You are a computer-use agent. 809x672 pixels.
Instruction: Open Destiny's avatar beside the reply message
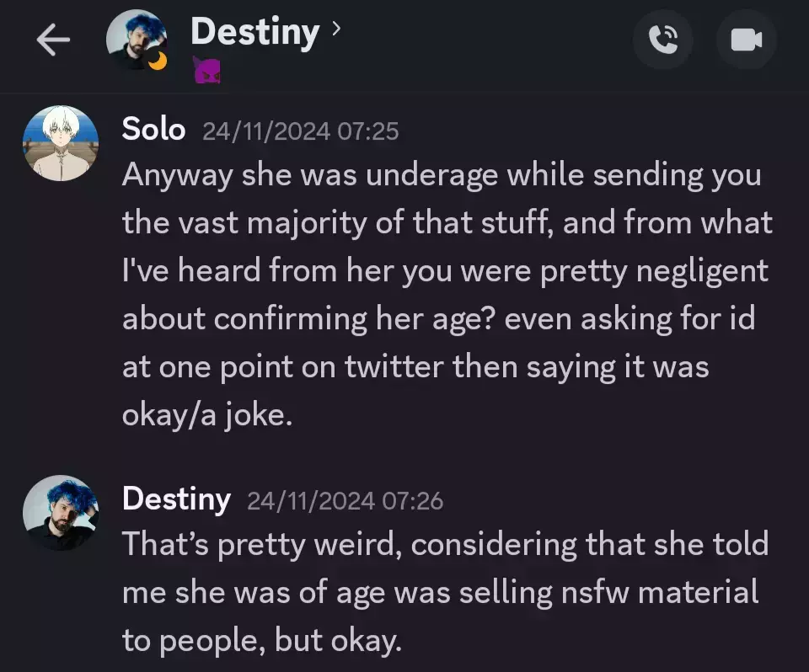(61, 513)
